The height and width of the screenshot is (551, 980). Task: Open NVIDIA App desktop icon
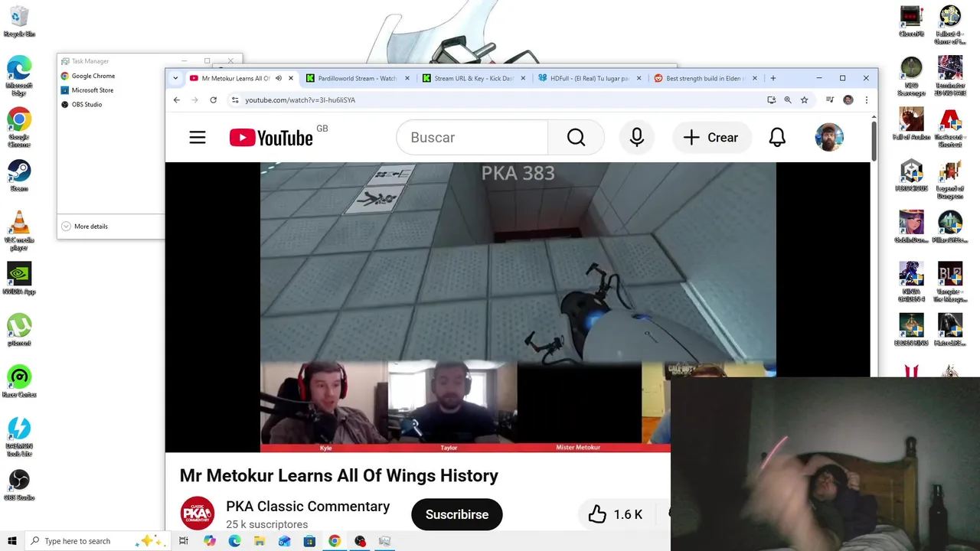click(x=19, y=279)
